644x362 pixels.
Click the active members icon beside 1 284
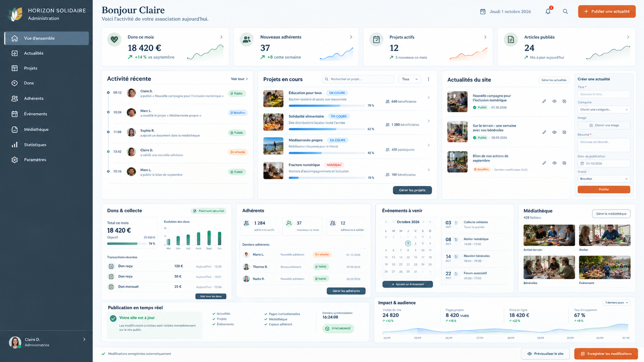(246, 223)
